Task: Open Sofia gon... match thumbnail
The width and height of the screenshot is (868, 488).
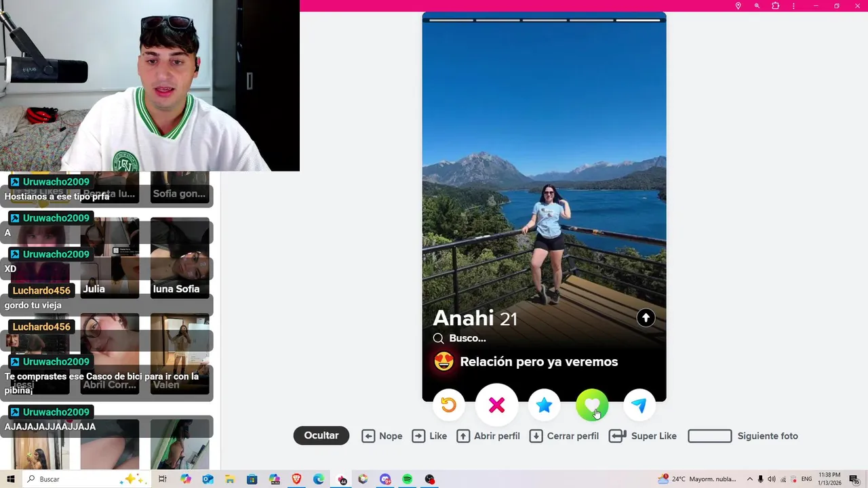Action: [180, 187]
